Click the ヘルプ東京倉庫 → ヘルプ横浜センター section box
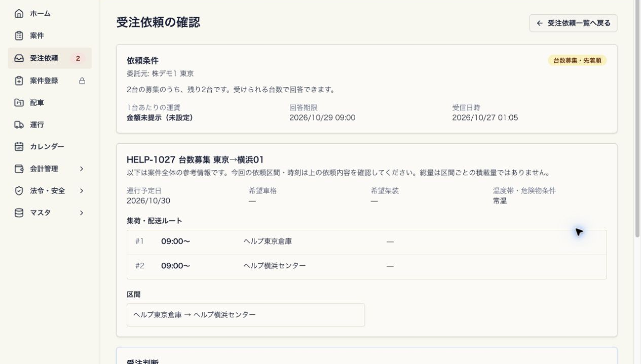 246,315
